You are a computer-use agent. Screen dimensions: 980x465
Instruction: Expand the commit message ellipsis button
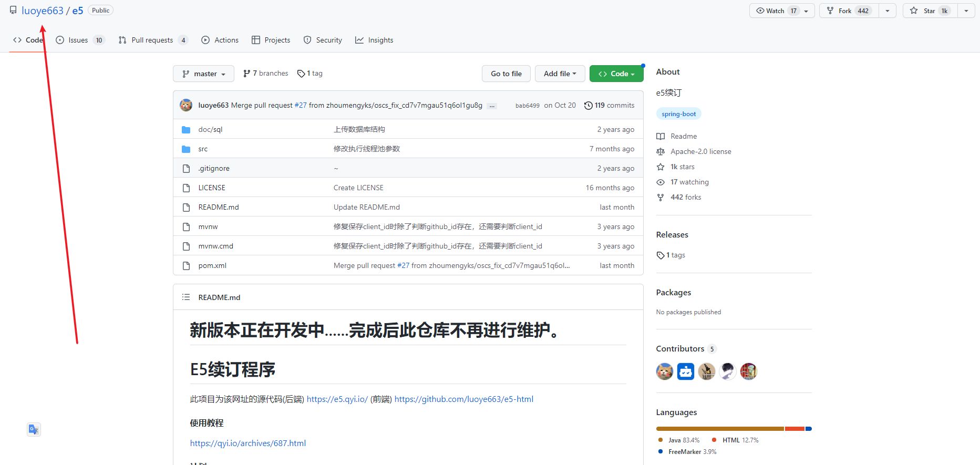[x=492, y=106]
